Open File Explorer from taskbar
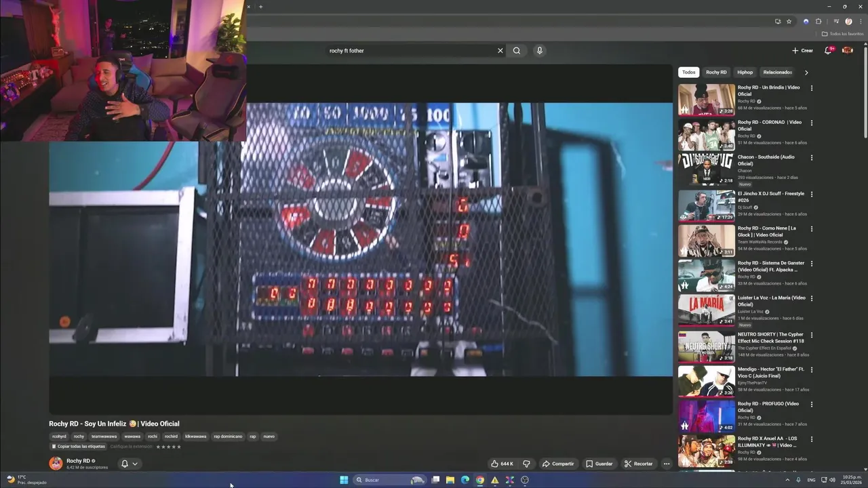The height and width of the screenshot is (488, 868). point(450,480)
